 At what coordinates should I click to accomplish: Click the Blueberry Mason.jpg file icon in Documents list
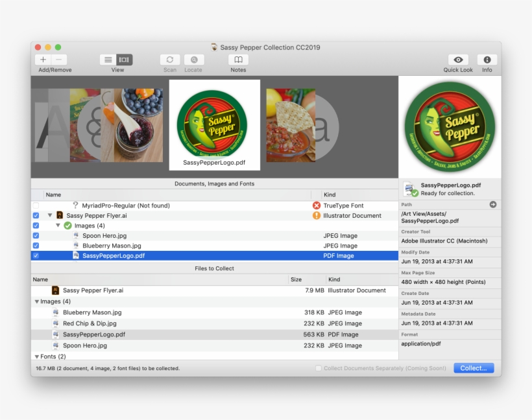point(76,246)
